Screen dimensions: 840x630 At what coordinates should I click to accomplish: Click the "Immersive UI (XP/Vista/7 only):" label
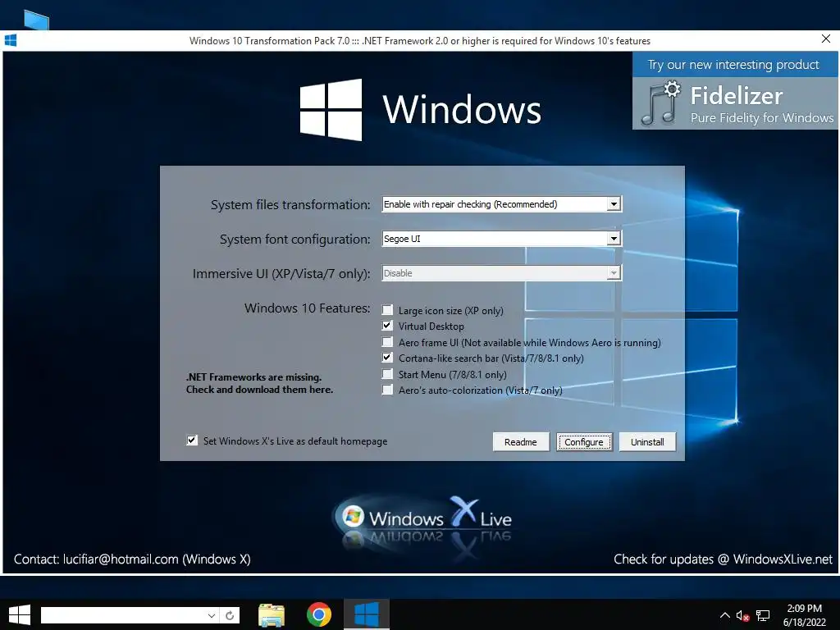[x=281, y=274]
